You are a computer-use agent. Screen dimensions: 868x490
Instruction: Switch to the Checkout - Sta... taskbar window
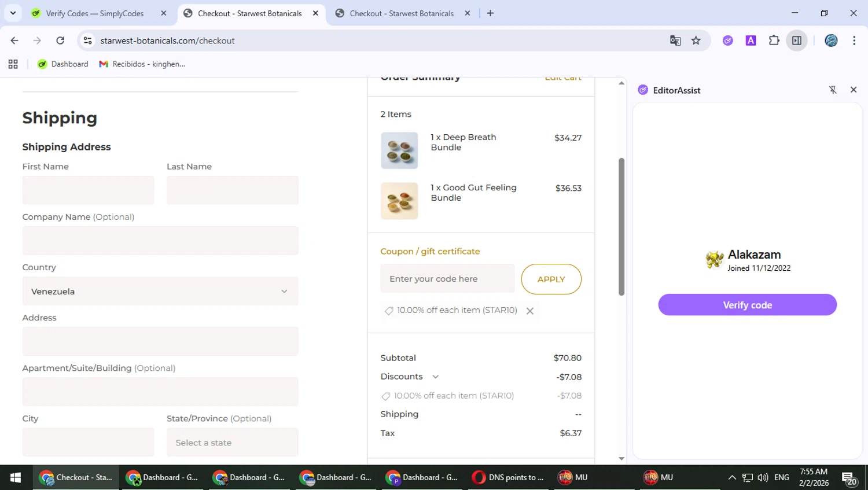[x=76, y=477]
